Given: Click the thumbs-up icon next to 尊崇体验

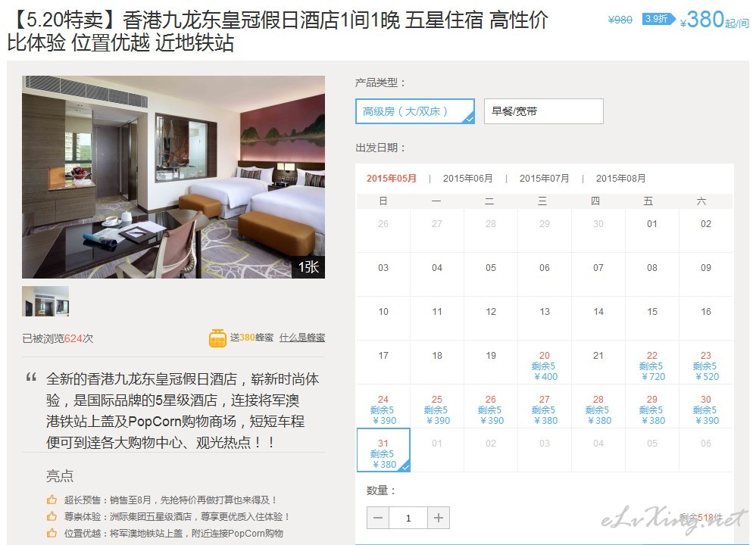Looking at the screenshot, I should (x=52, y=516).
